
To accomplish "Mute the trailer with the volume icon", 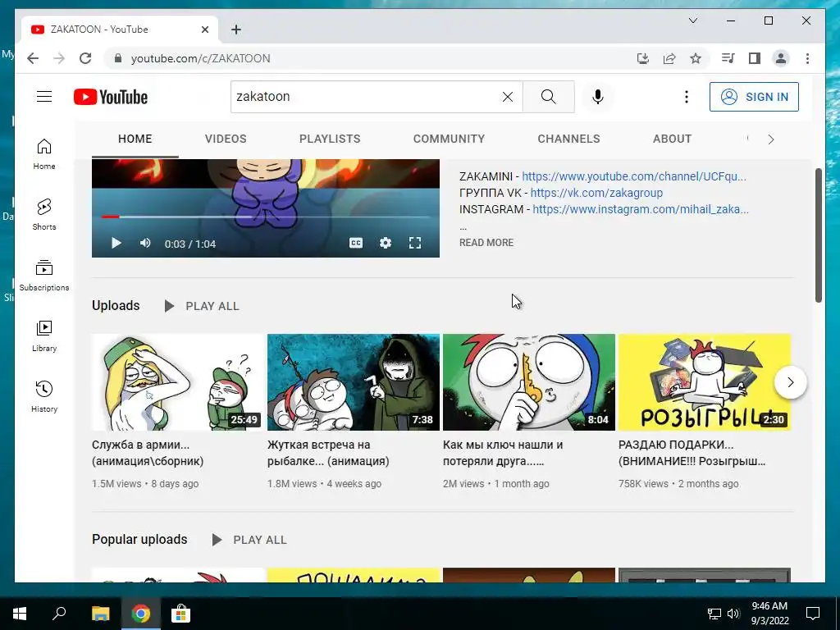I will 145,243.
